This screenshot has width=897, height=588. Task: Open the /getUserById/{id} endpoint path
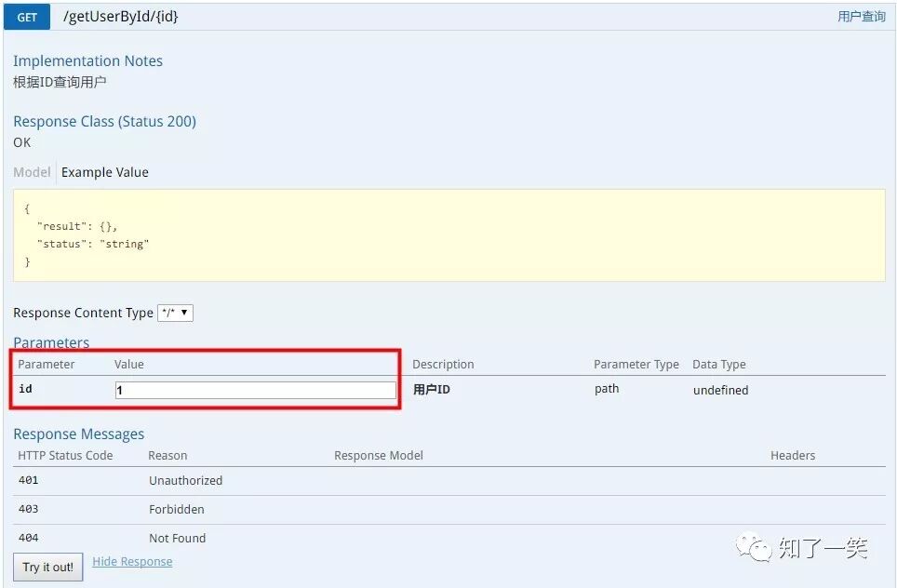(x=121, y=16)
